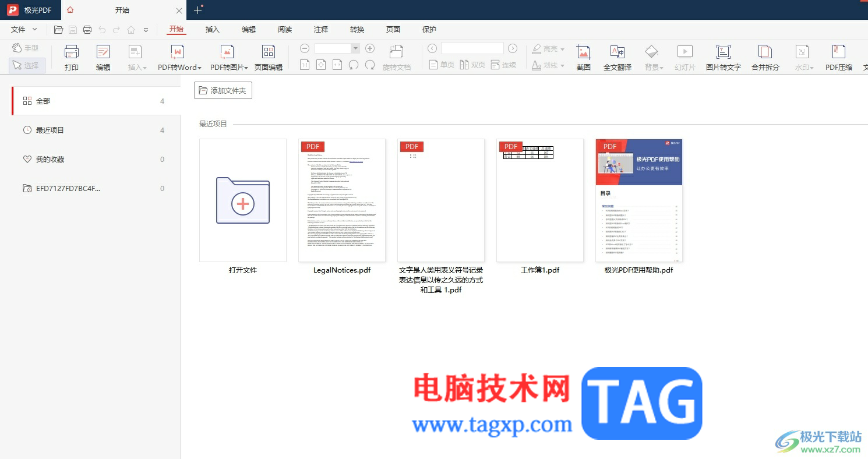Click the rotate counterclockwise icon
This screenshot has width=868, height=459.
pos(354,65)
